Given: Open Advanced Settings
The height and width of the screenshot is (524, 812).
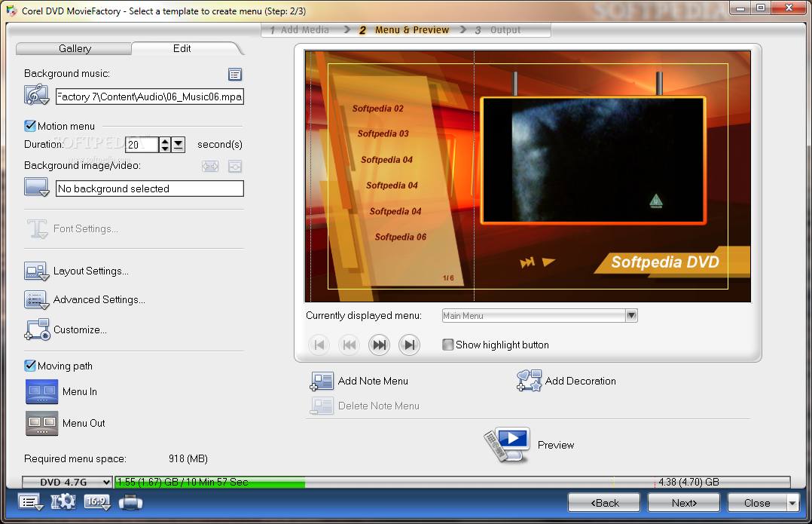Looking at the screenshot, I should 84,299.
